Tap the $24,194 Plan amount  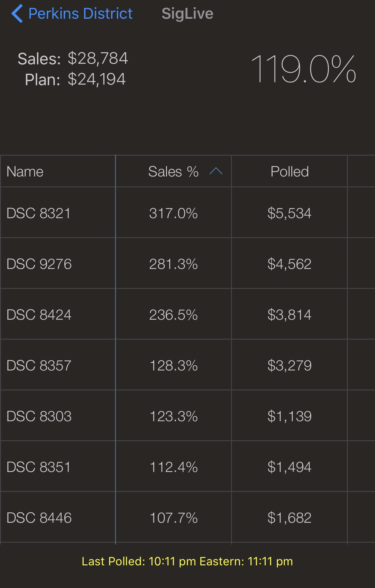point(97,79)
